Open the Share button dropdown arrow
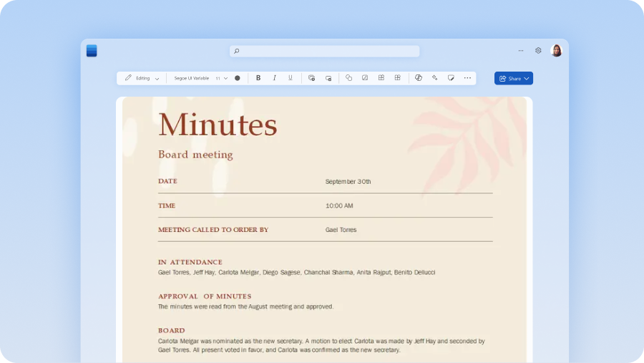 [x=527, y=79]
